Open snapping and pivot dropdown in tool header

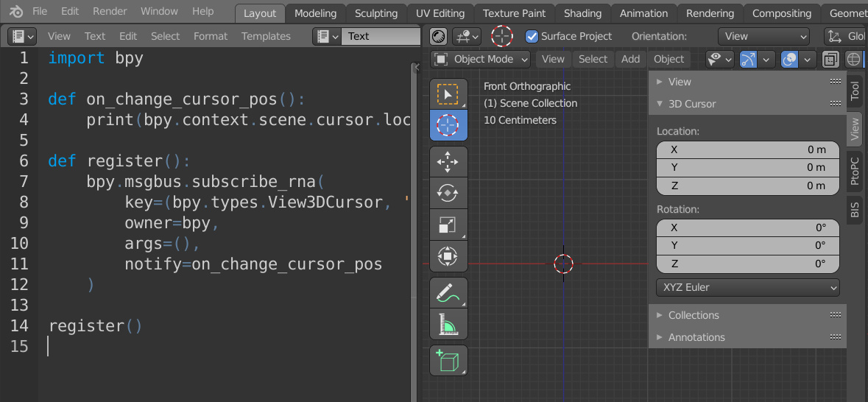467,36
